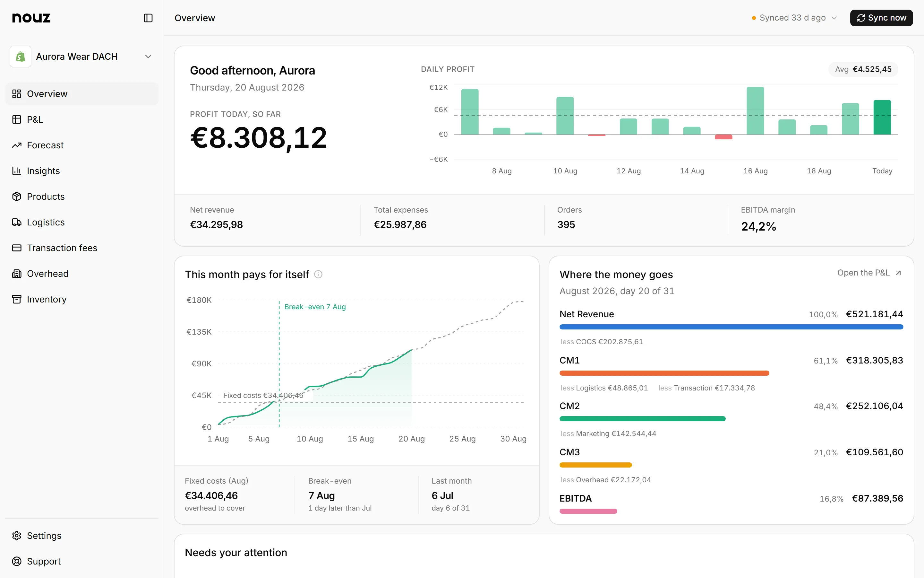The height and width of the screenshot is (578, 924).
Task: Collapse the sidebar panel icon
Action: coord(148,18)
